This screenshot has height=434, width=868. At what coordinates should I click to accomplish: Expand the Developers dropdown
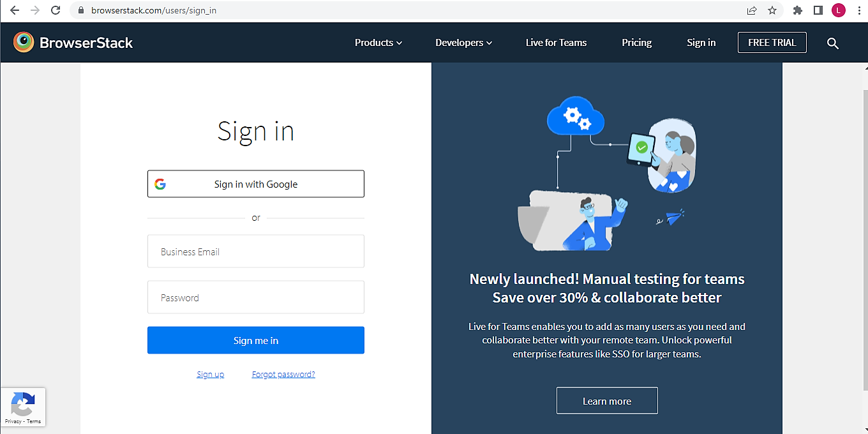click(463, 43)
